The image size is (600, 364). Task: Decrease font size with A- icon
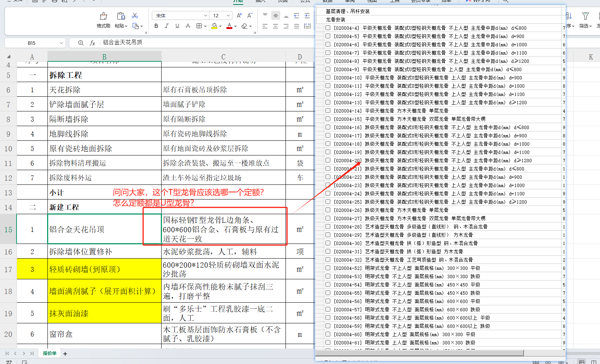coord(250,15)
